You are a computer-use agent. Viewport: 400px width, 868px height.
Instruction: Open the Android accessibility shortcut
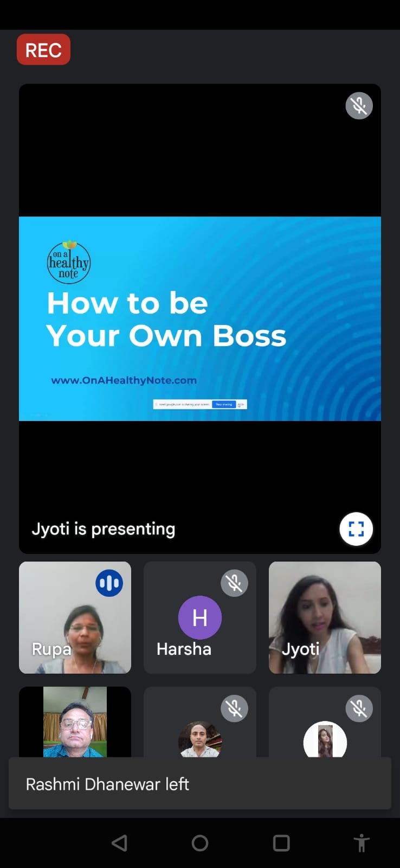(361, 843)
